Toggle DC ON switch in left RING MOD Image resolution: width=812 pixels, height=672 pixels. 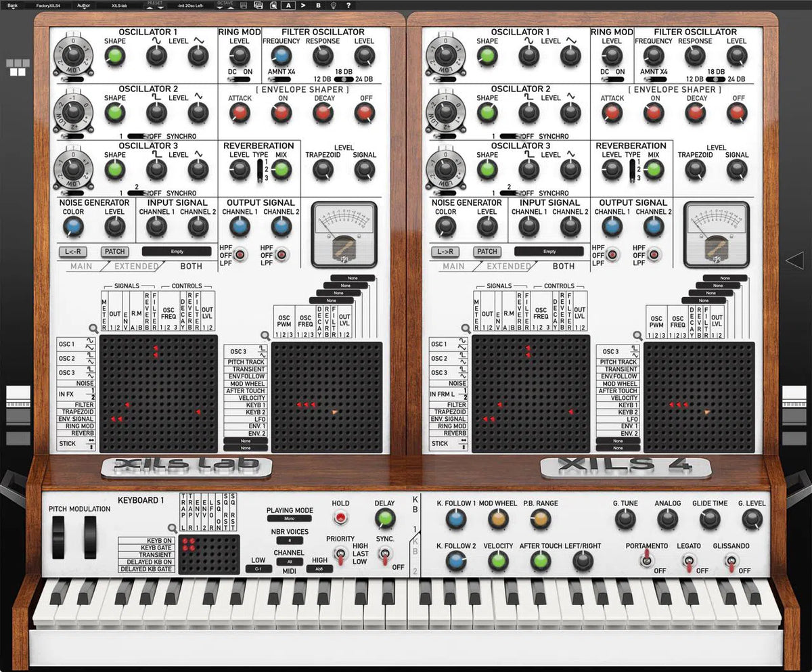240,79
